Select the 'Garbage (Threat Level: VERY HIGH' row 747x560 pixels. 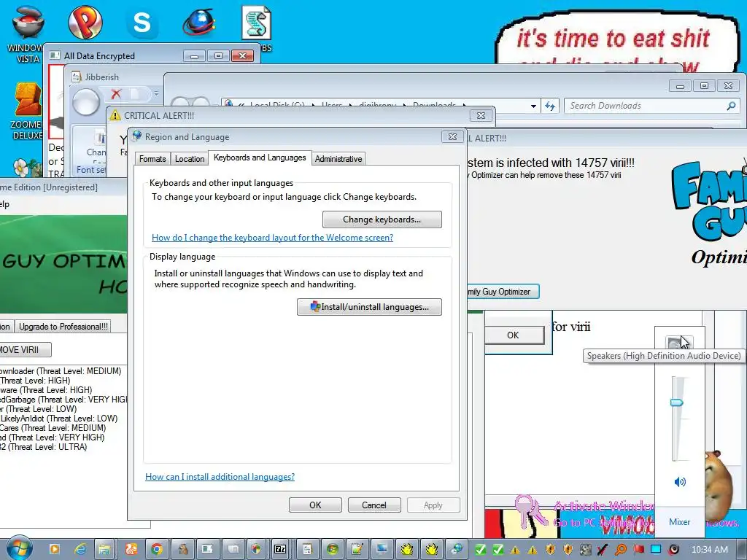63,400
